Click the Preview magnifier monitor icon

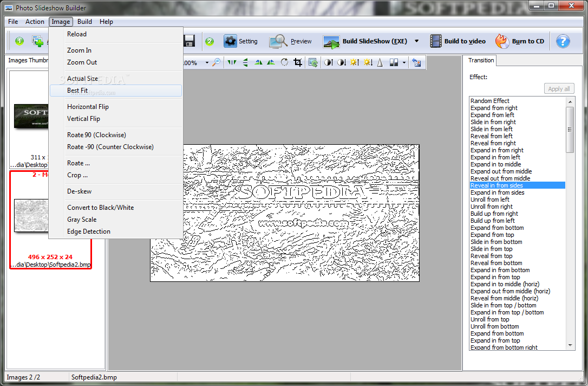[x=278, y=41]
